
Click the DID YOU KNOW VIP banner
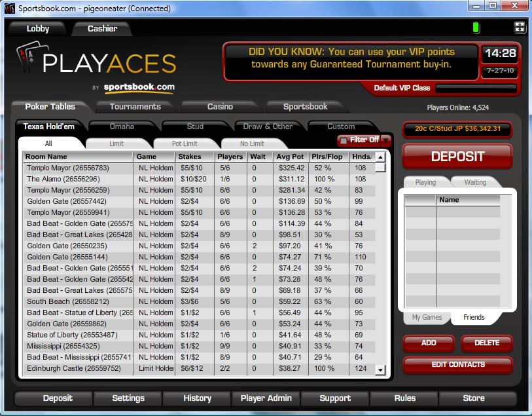pos(351,62)
